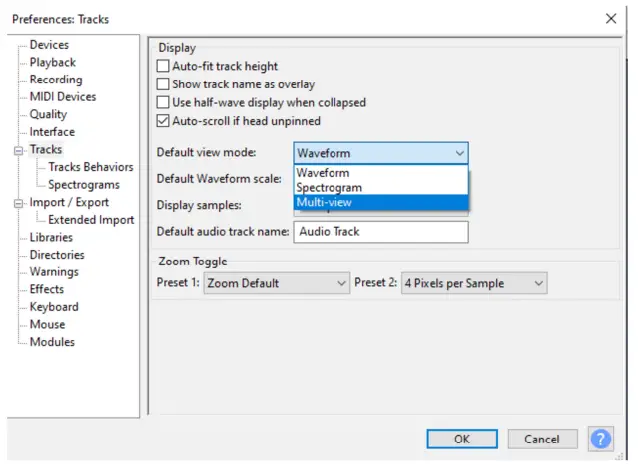Image resolution: width=638 pixels, height=465 pixels.
Task: Choose Multi-view from the view mode list
Action: [x=380, y=202]
